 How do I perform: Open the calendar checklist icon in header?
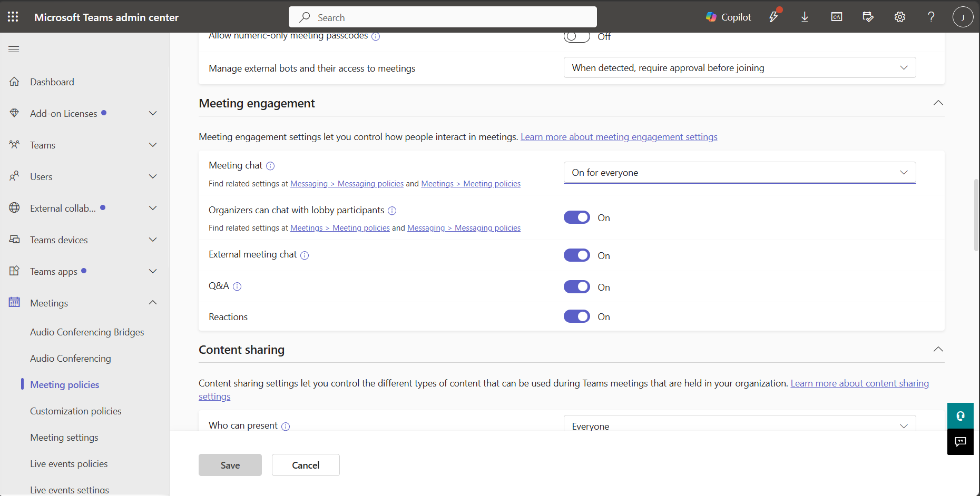click(868, 17)
